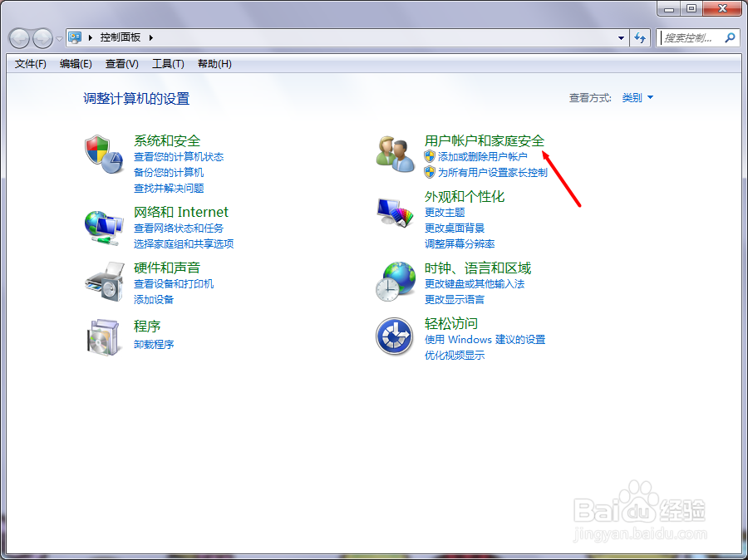This screenshot has height=560, width=748.
Task: Open the 系统和安全 category heading
Action: (167, 140)
